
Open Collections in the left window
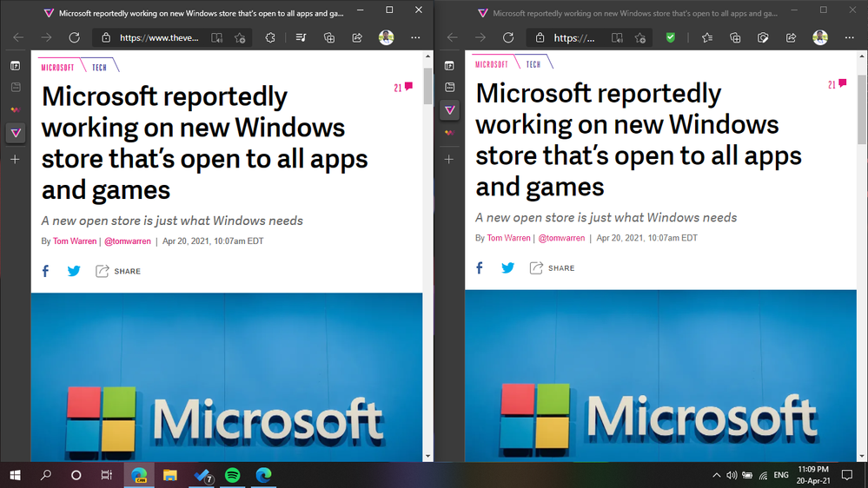point(329,37)
